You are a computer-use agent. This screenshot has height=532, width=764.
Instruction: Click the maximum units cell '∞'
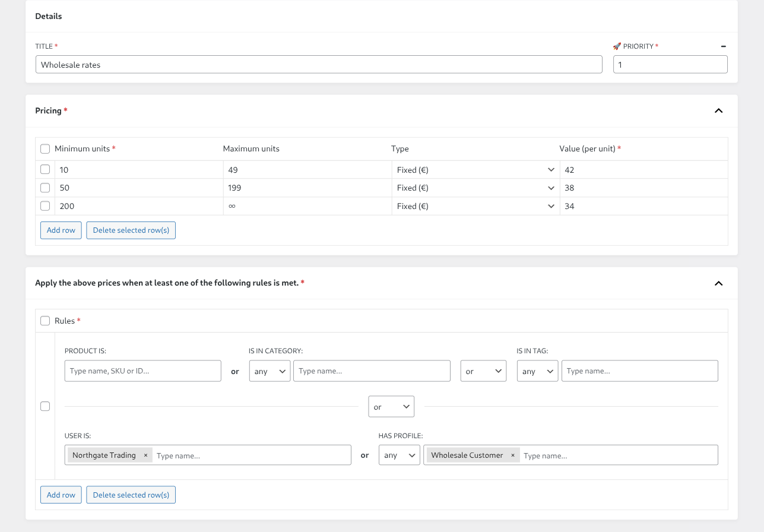pos(307,206)
